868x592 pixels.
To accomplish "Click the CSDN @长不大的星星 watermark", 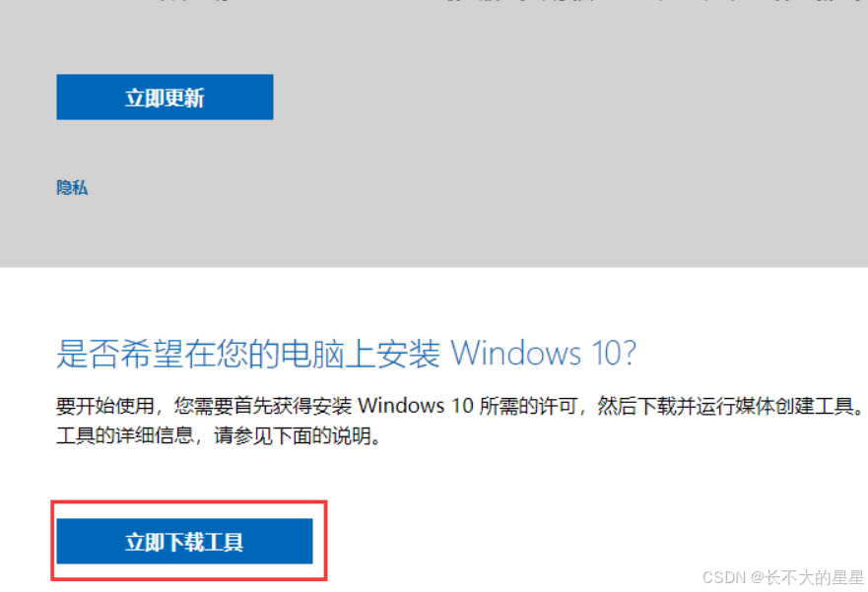I will tap(782, 577).
